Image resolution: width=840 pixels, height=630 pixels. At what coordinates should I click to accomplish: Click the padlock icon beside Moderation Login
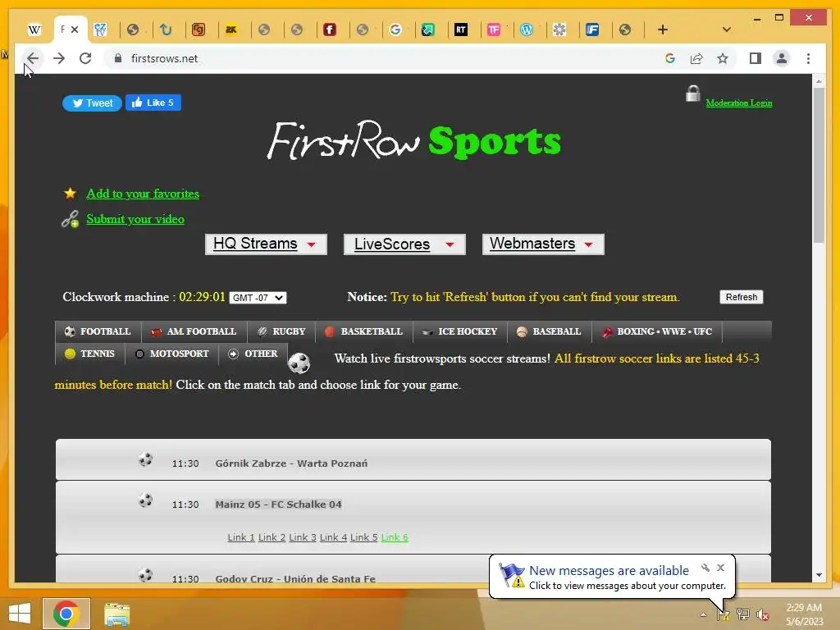[693, 94]
